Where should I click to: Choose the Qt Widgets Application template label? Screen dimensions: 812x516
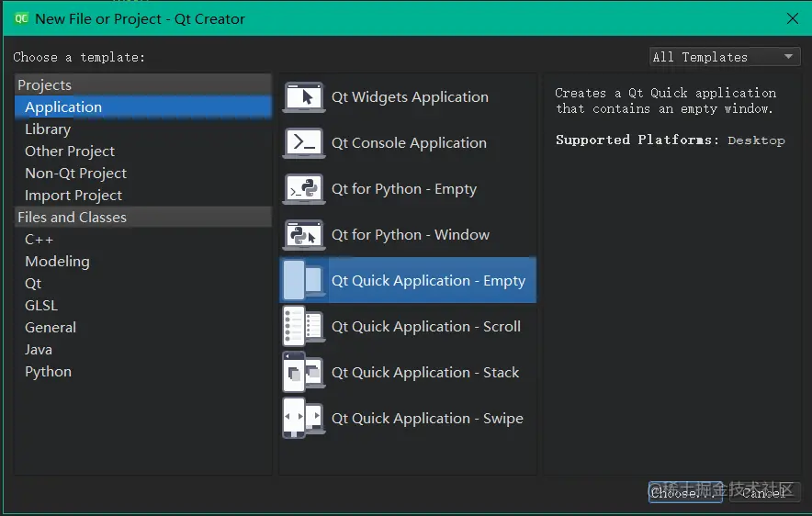410,97
